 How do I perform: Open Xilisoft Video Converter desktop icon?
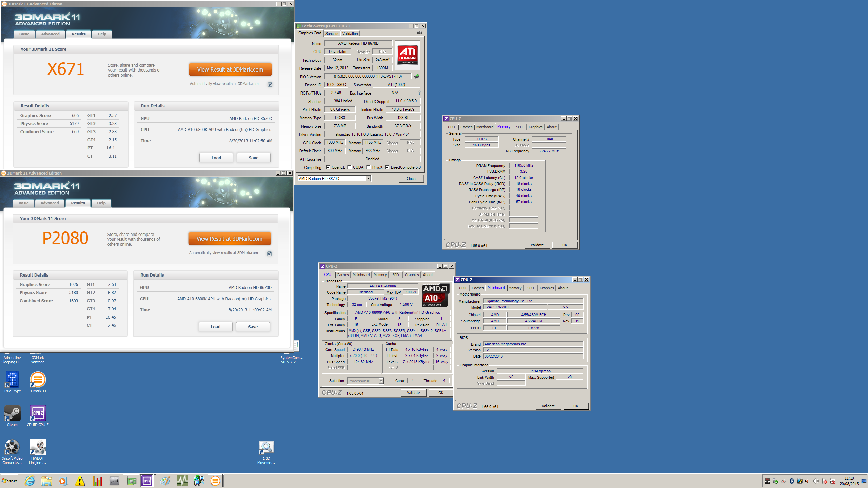pos(12,451)
